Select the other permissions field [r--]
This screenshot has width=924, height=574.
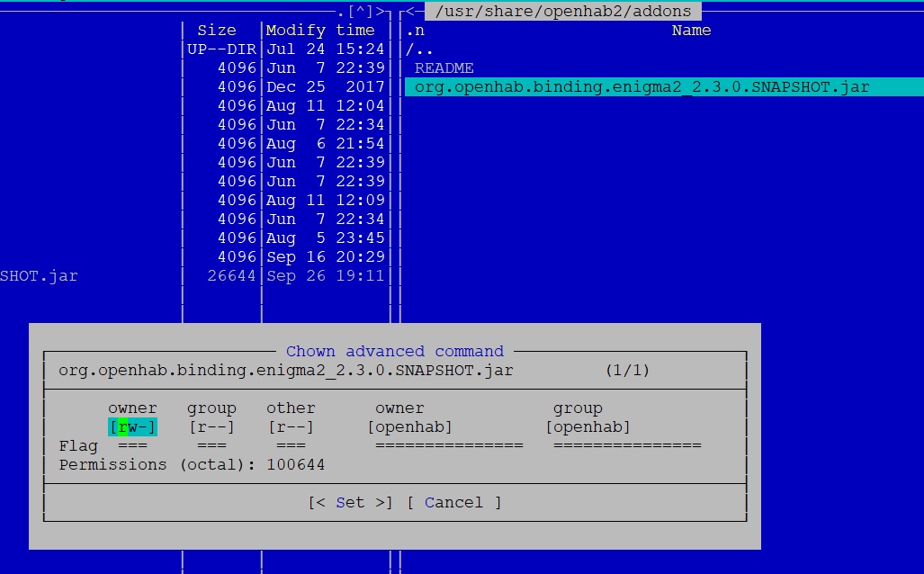pyautogui.click(x=291, y=427)
